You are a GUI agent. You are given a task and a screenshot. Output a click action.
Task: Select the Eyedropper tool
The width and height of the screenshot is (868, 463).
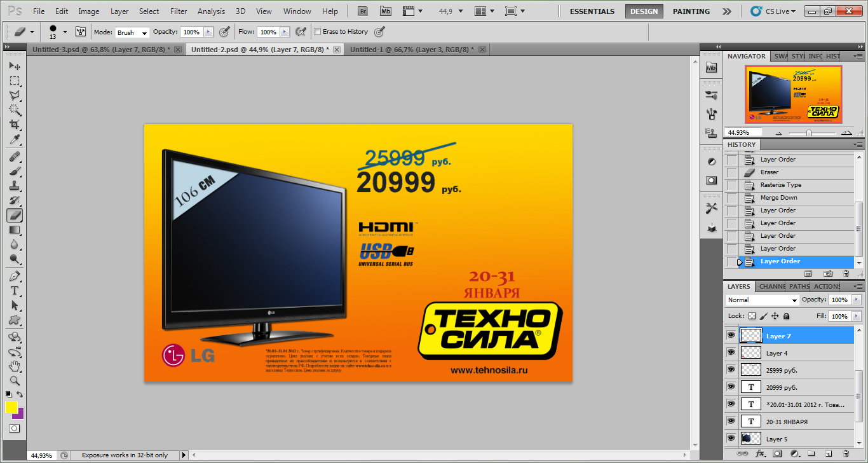point(15,139)
